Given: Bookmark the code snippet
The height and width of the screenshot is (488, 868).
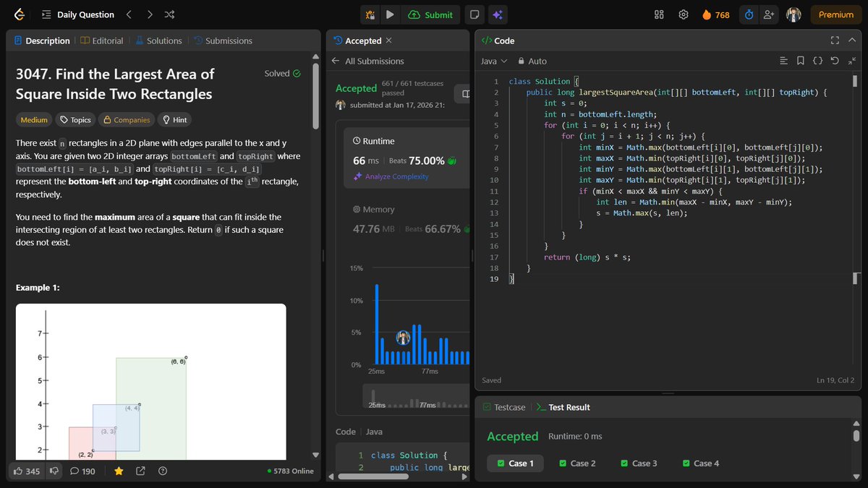Looking at the screenshot, I should pos(800,61).
